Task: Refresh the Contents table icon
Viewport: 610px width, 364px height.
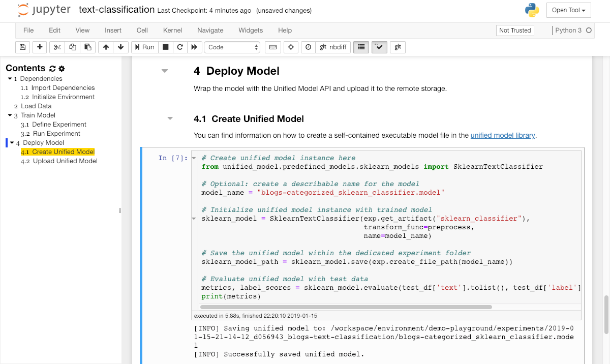Action: point(52,69)
